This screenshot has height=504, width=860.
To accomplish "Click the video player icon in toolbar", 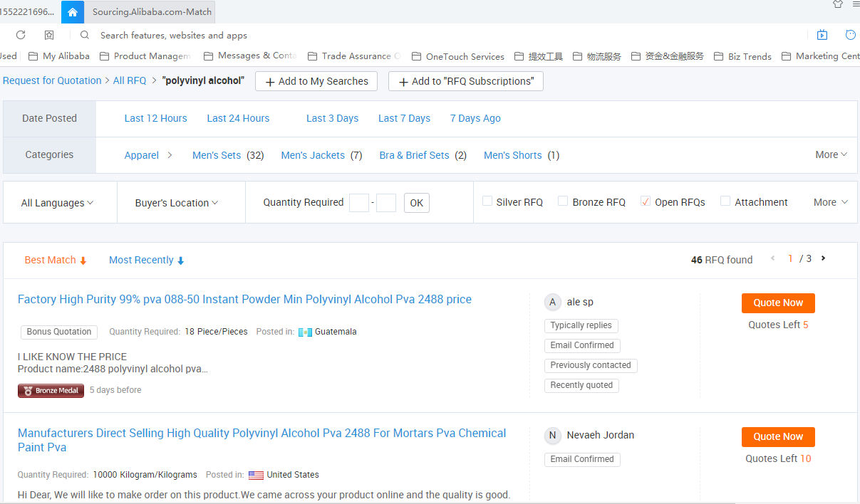I will pyautogui.click(x=822, y=35).
